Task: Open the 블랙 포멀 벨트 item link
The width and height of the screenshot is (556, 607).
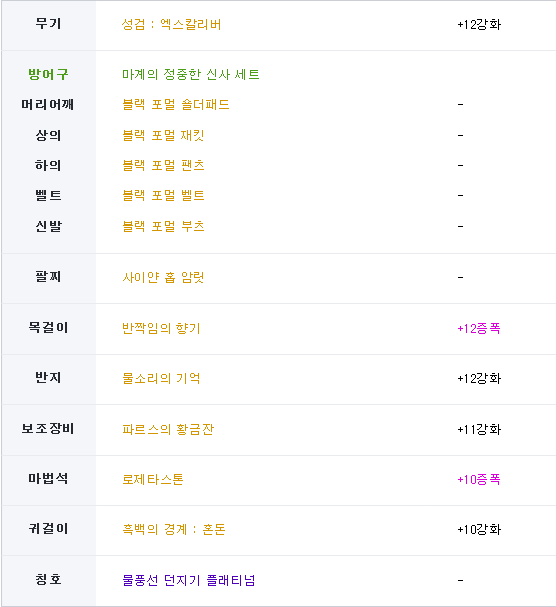Action: click(163, 195)
